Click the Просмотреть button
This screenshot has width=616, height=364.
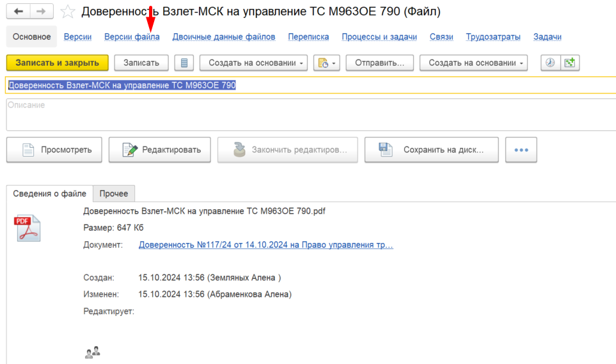pos(54,150)
